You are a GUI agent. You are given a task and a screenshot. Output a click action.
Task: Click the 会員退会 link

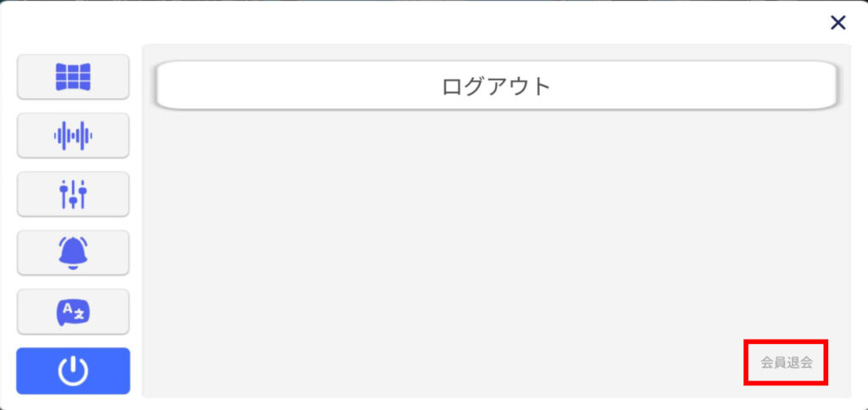pos(787,363)
